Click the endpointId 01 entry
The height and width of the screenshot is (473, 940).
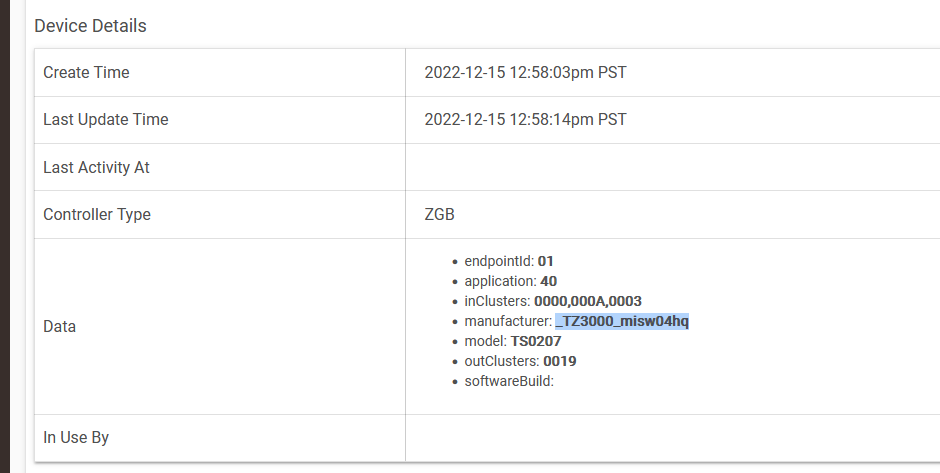pyautogui.click(x=509, y=261)
